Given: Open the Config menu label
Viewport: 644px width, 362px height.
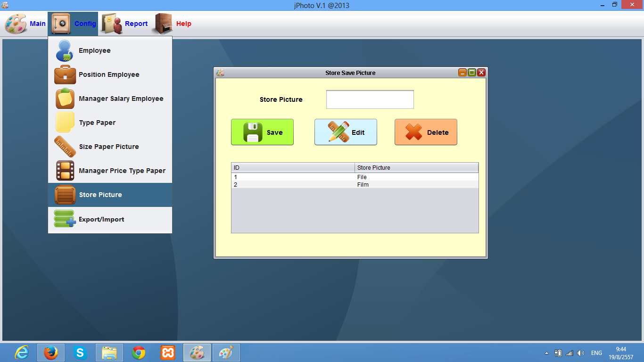Looking at the screenshot, I should tap(85, 24).
